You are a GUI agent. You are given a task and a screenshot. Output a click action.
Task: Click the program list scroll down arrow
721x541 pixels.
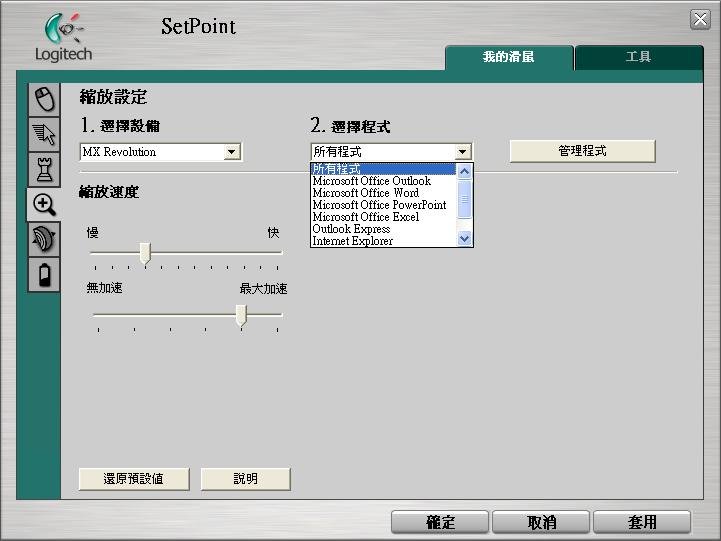point(464,239)
